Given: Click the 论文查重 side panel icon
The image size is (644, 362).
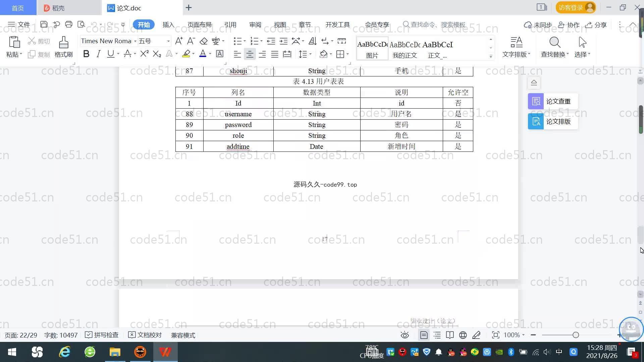Looking at the screenshot, I should (536, 101).
